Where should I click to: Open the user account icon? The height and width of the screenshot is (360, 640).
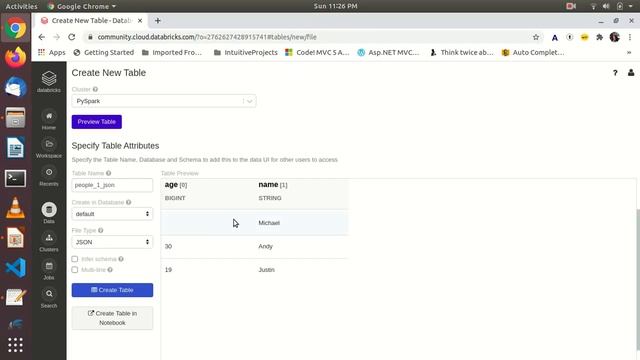(631, 73)
